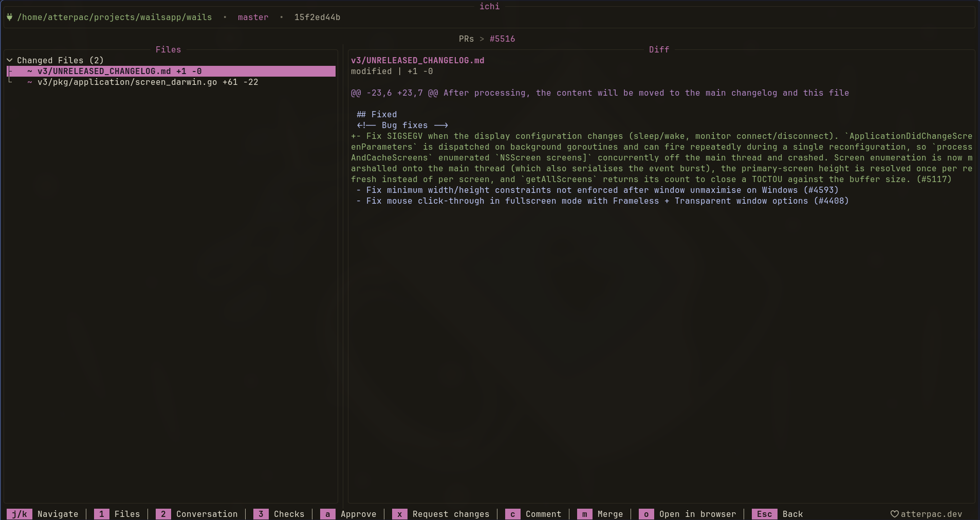Click the Navigate hint label
Screen dimensions: 980x520
58,514
